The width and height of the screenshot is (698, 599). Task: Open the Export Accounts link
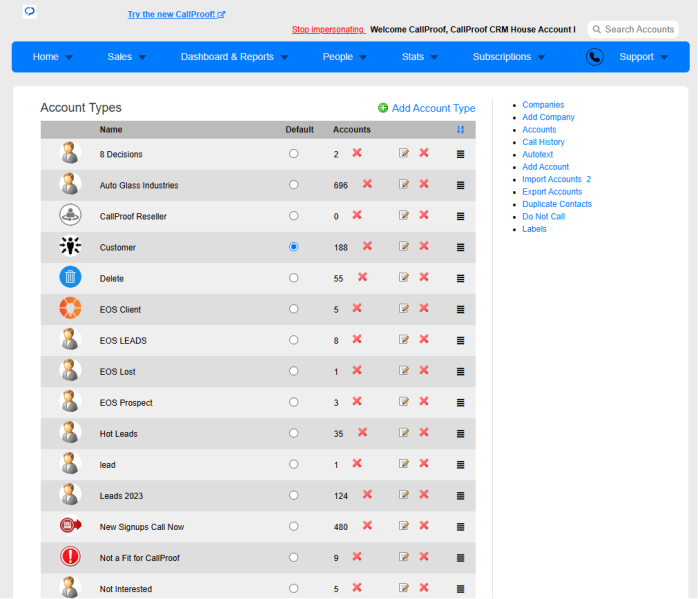[552, 191]
